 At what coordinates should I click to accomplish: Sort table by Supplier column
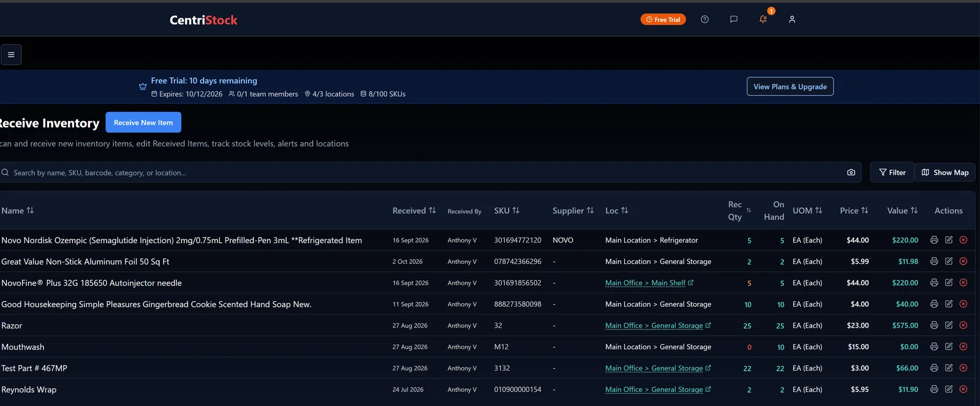tap(573, 211)
